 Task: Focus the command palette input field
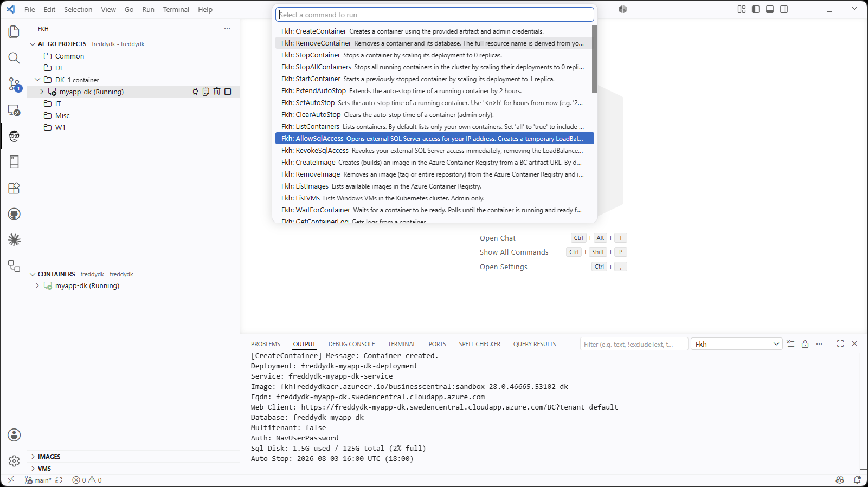coord(435,15)
